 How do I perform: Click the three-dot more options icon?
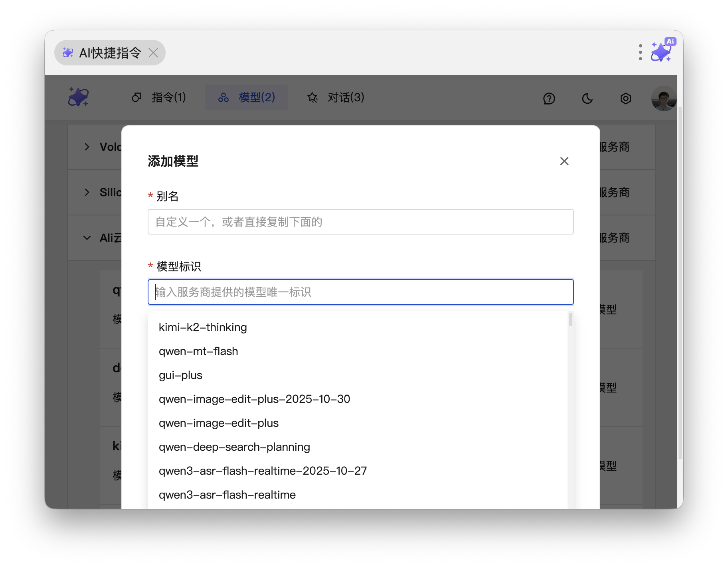pyautogui.click(x=640, y=52)
